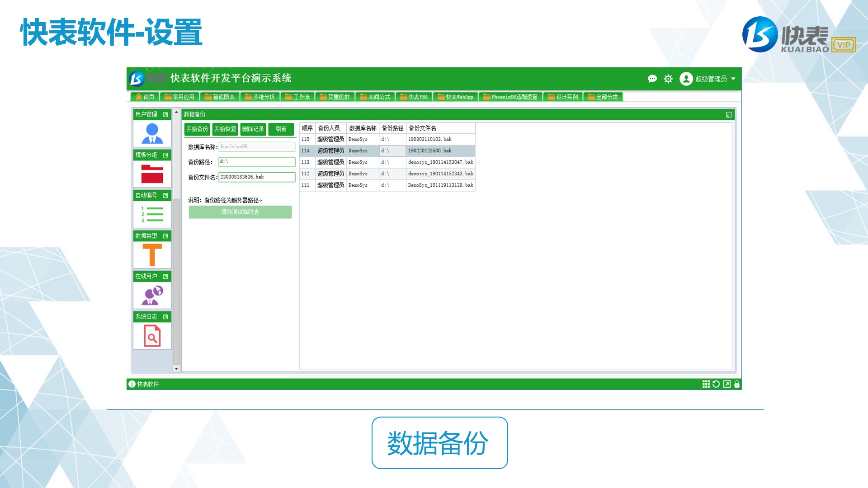This screenshot has height=488, width=868.
Task: Click the 备份人员 column header
Action: (330, 128)
